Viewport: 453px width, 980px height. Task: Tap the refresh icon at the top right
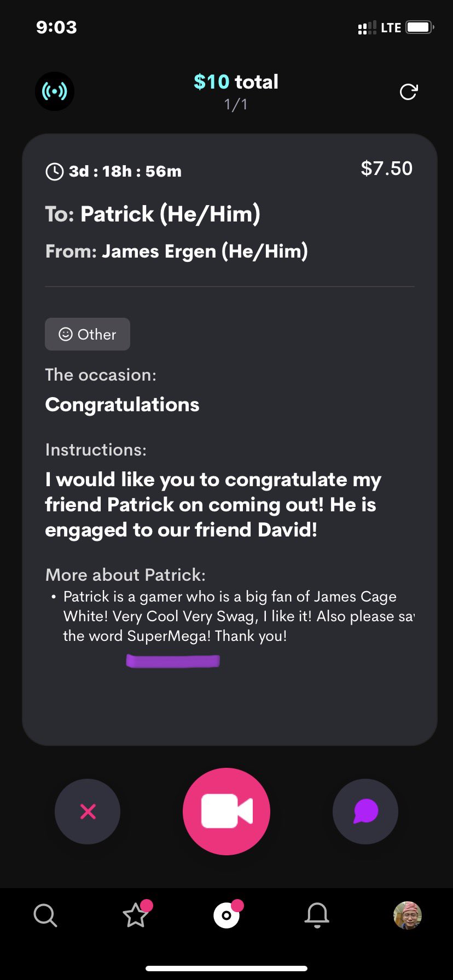[x=408, y=92]
